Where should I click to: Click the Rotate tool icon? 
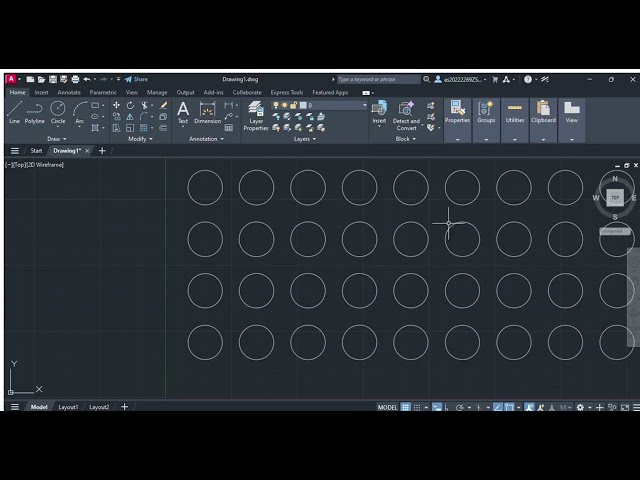pyautogui.click(x=130, y=105)
